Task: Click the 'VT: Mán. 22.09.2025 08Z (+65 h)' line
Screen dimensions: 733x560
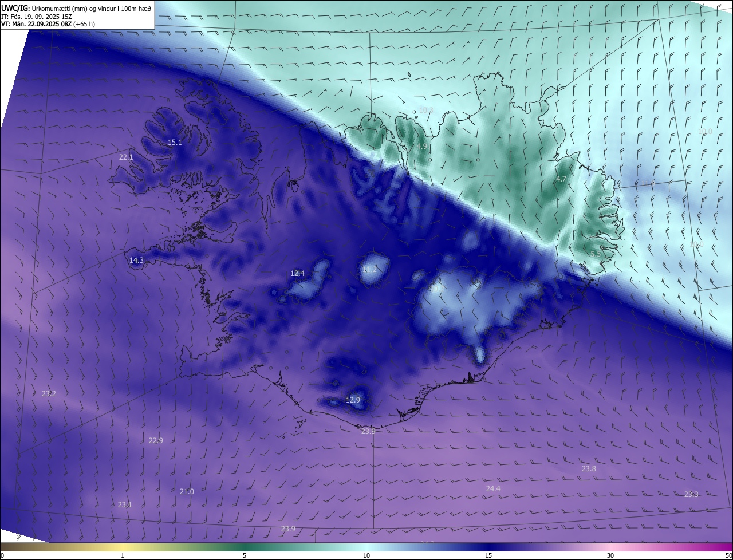Action: (x=49, y=24)
